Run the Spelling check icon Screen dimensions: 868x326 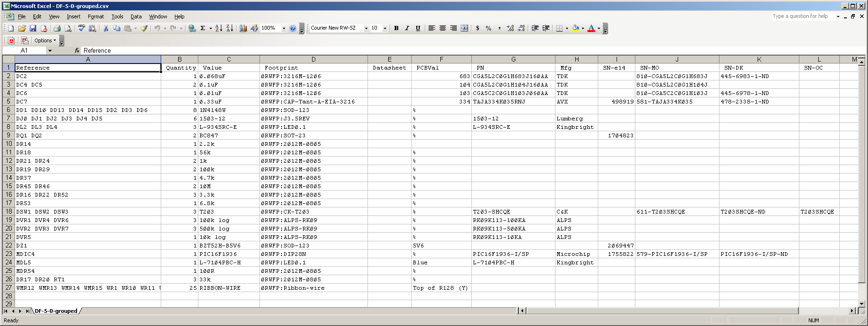[81, 28]
